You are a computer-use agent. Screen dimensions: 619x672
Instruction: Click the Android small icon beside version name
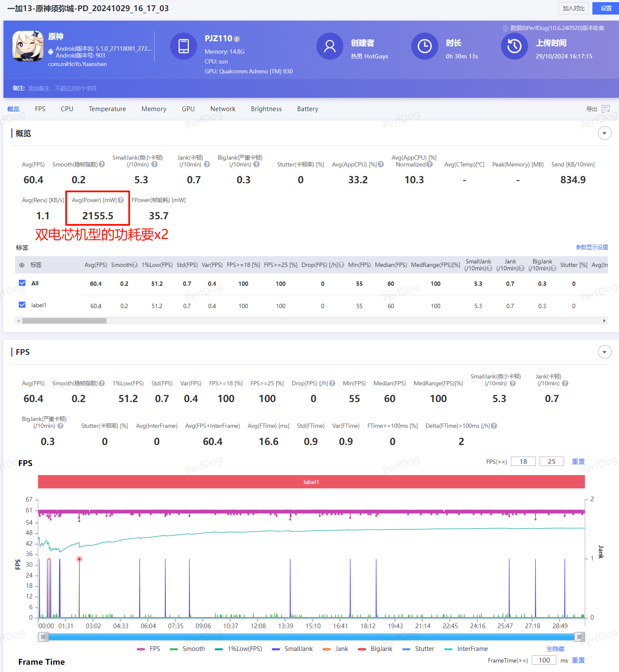pyautogui.click(x=51, y=52)
